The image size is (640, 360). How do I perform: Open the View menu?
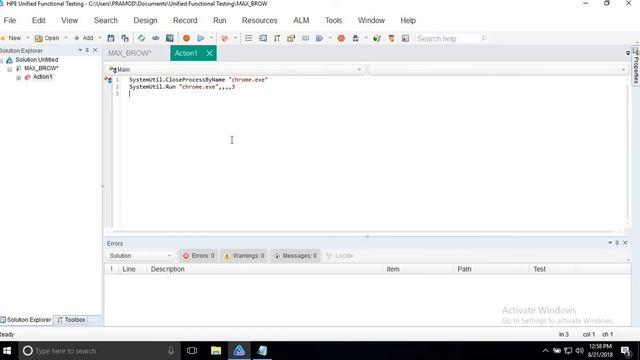pos(69,20)
